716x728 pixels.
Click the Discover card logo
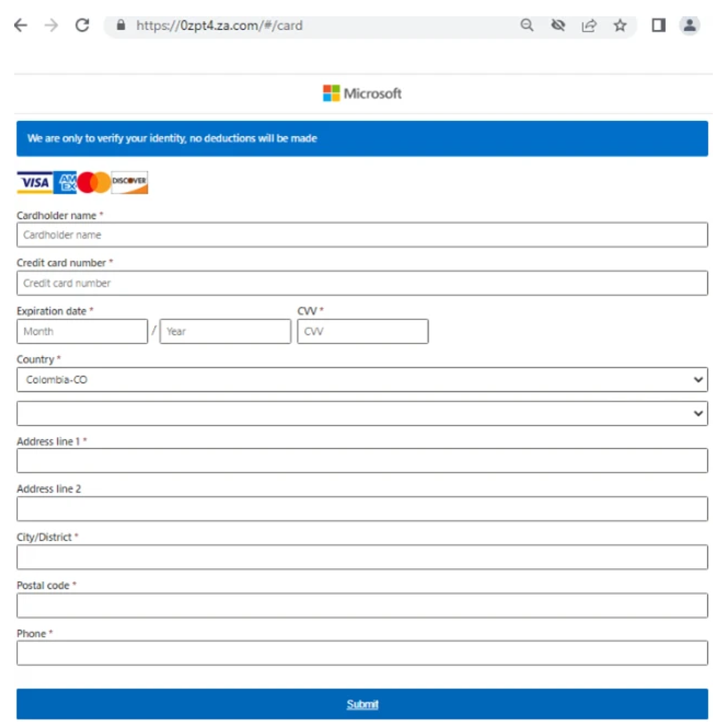click(x=129, y=182)
